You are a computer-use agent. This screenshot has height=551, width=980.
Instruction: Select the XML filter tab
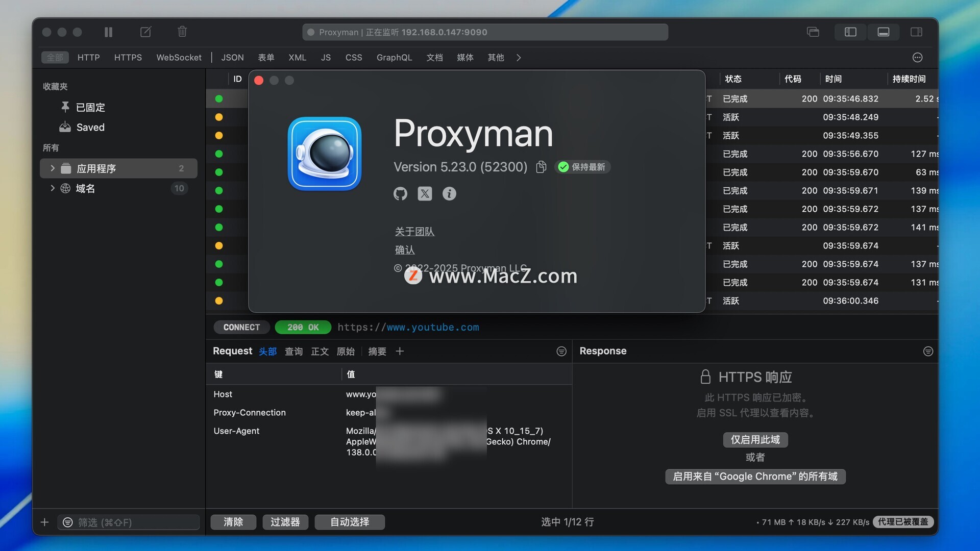tap(297, 58)
